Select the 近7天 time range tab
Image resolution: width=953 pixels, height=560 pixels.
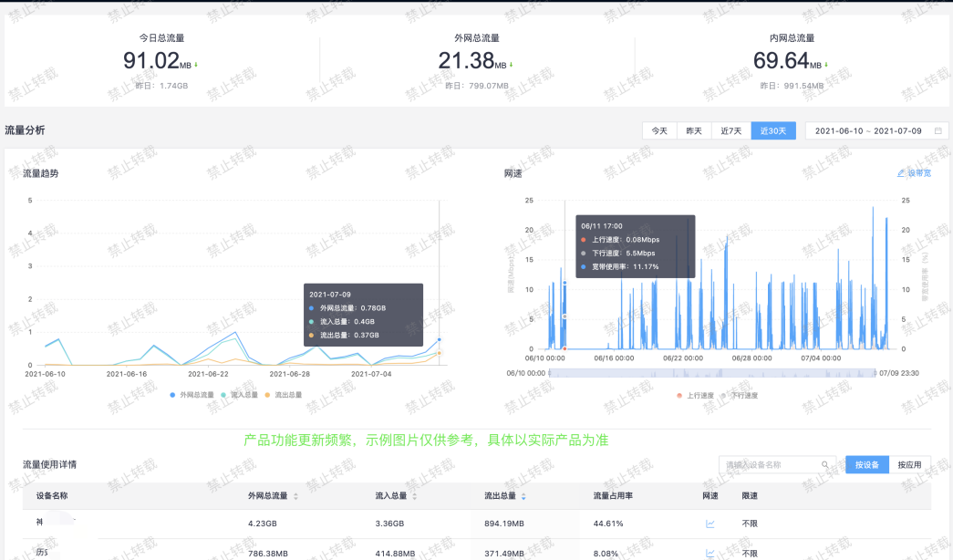tap(731, 130)
